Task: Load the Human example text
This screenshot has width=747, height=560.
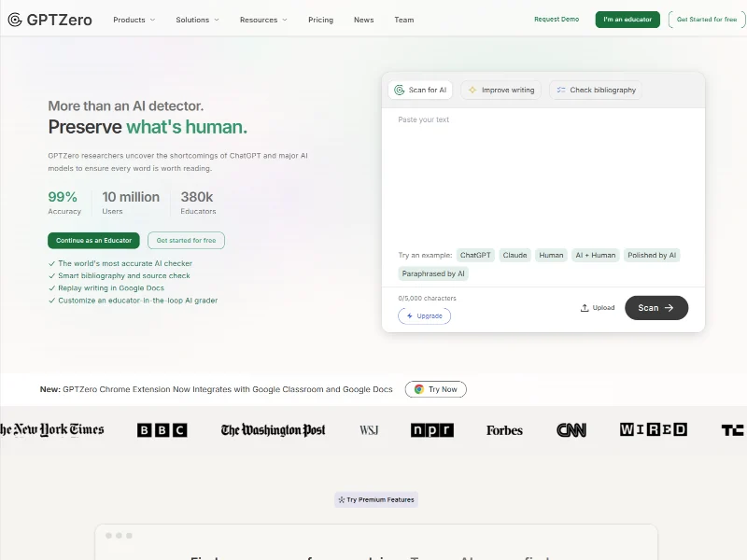Action: click(x=551, y=255)
